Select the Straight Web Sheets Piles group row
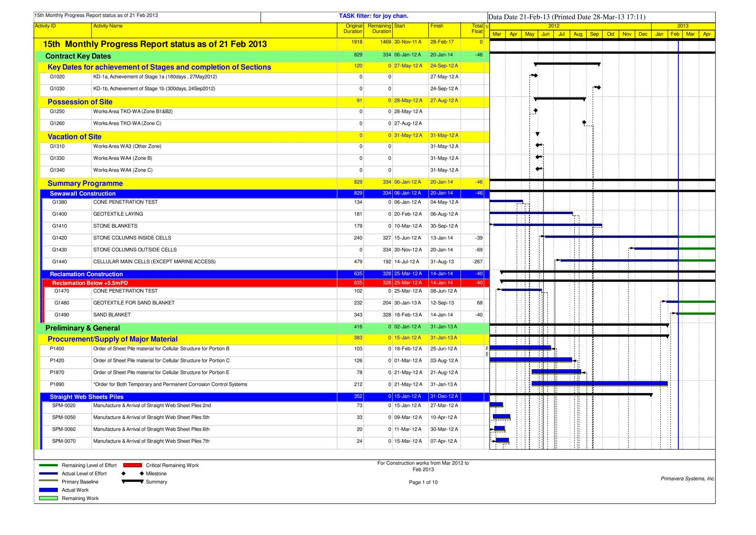 point(265,396)
